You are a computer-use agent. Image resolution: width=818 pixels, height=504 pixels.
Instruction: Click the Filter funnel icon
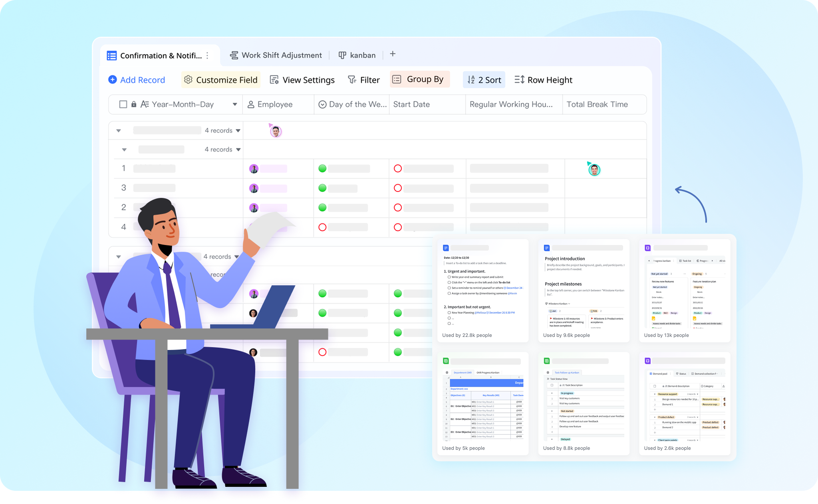pyautogui.click(x=352, y=80)
